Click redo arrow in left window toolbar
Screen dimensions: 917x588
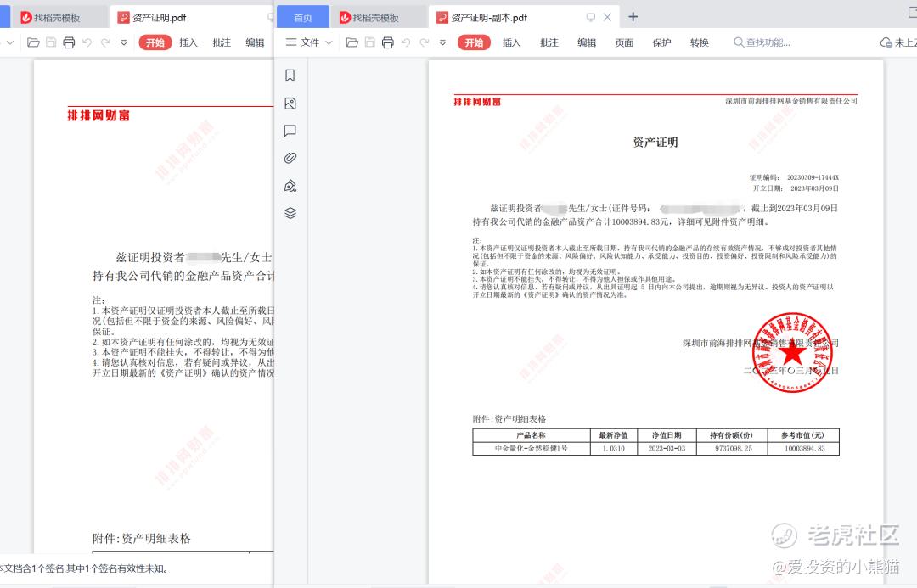pyautogui.click(x=106, y=42)
